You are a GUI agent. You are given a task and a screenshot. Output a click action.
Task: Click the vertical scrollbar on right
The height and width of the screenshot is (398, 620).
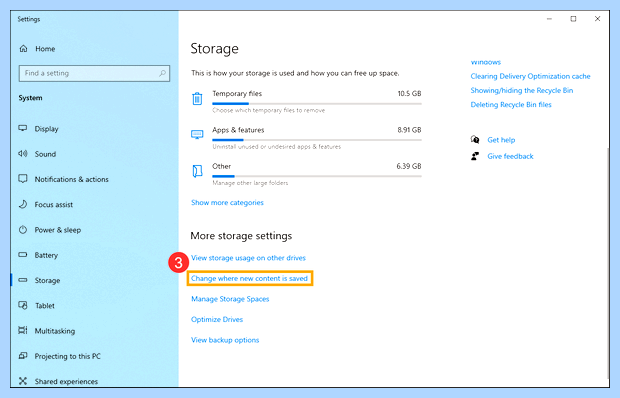(x=608, y=262)
